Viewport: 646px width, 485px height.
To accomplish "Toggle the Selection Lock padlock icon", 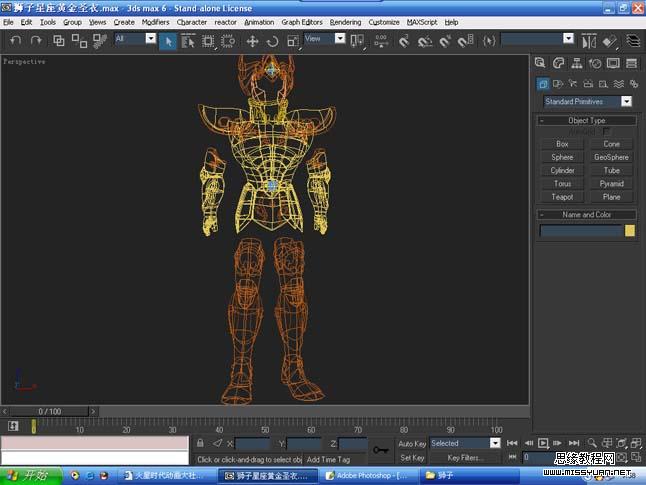I will (x=200, y=443).
